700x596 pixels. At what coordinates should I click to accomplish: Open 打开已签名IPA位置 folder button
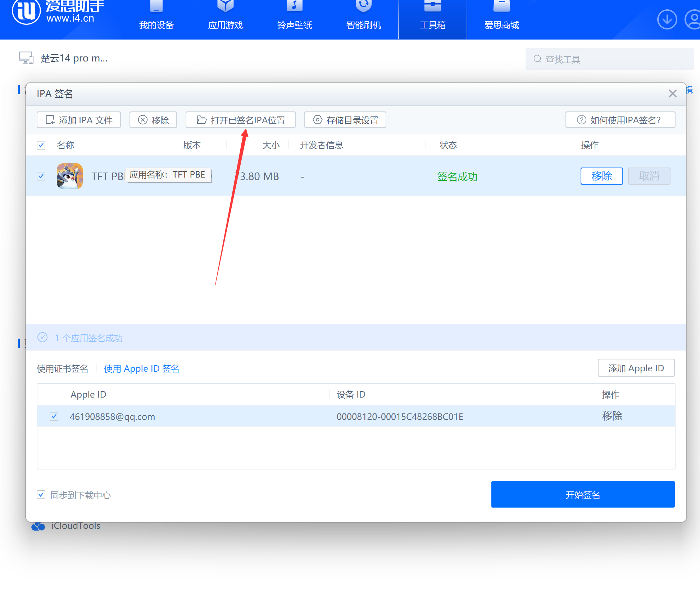(240, 120)
